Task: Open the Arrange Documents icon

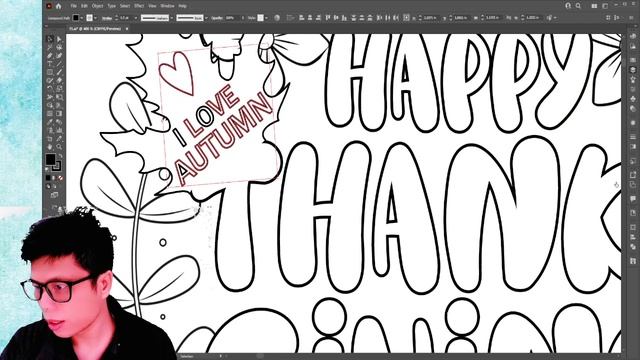Action: click(595, 6)
